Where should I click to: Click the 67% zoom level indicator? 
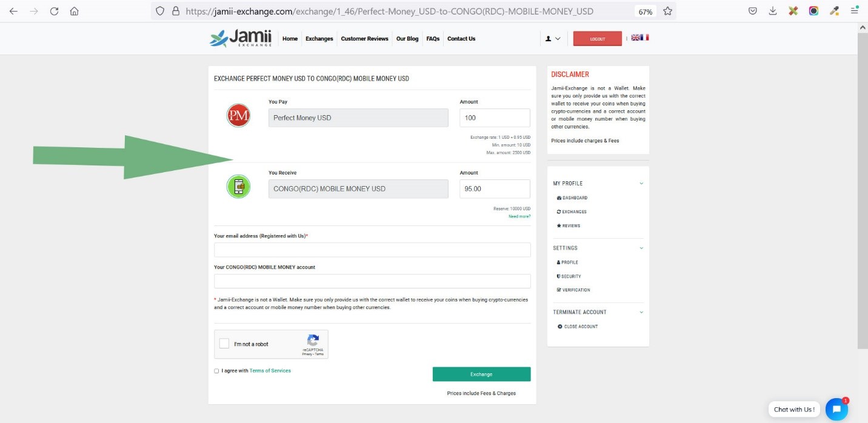(x=645, y=12)
